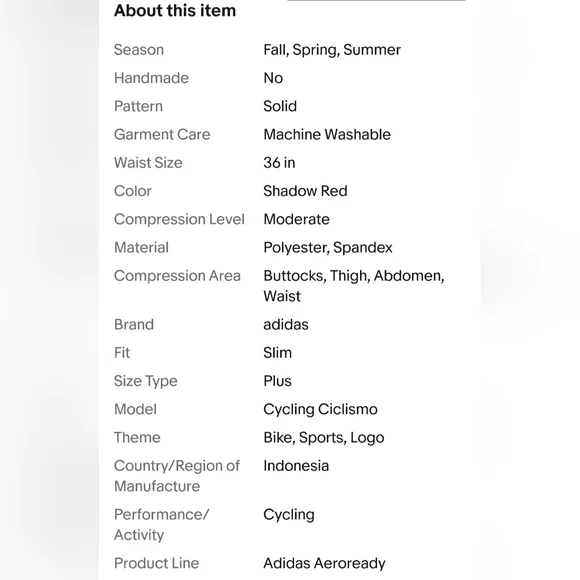Viewport: 580px width, 580px height.
Task: Click the adidas brand value
Action: [x=286, y=325]
